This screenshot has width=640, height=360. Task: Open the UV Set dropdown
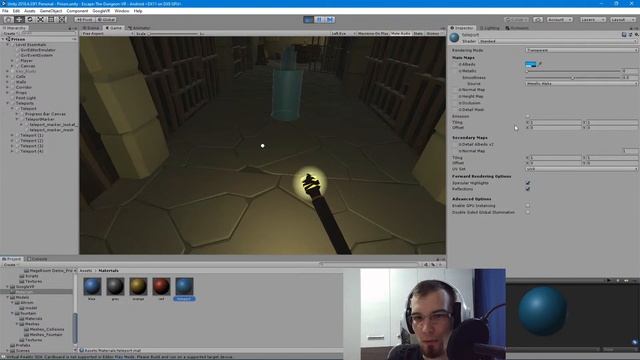581,169
